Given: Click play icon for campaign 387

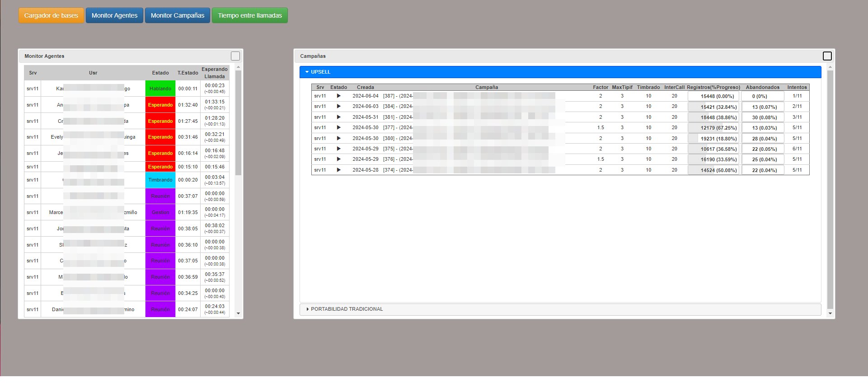Looking at the screenshot, I should pos(338,96).
